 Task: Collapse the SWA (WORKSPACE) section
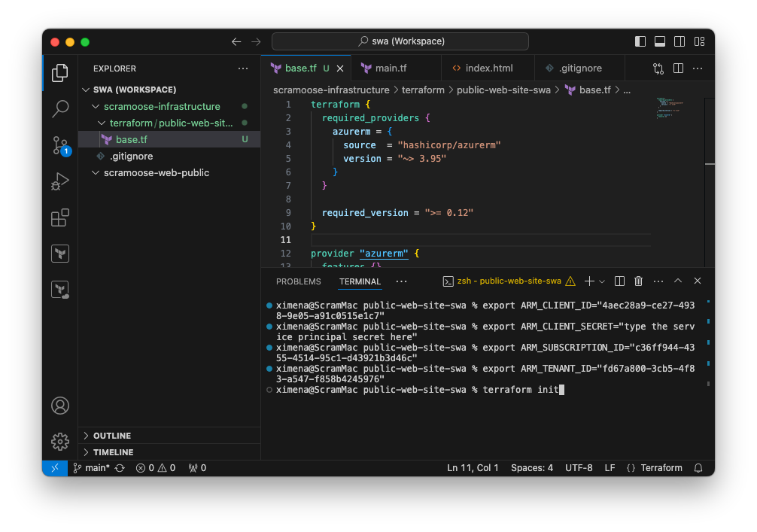(169, 90)
